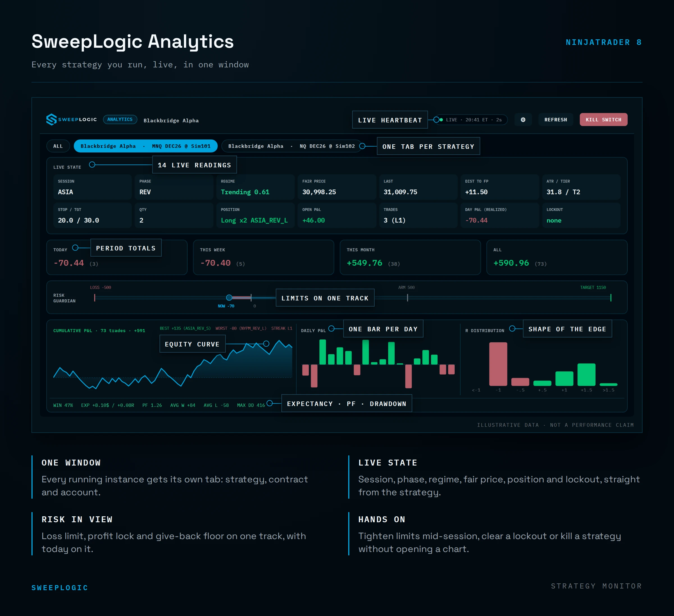Viewport: 674px width, 616px height.
Task: Click WORST -80 (NYPM_REV_L) label
Action: click(x=241, y=328)
